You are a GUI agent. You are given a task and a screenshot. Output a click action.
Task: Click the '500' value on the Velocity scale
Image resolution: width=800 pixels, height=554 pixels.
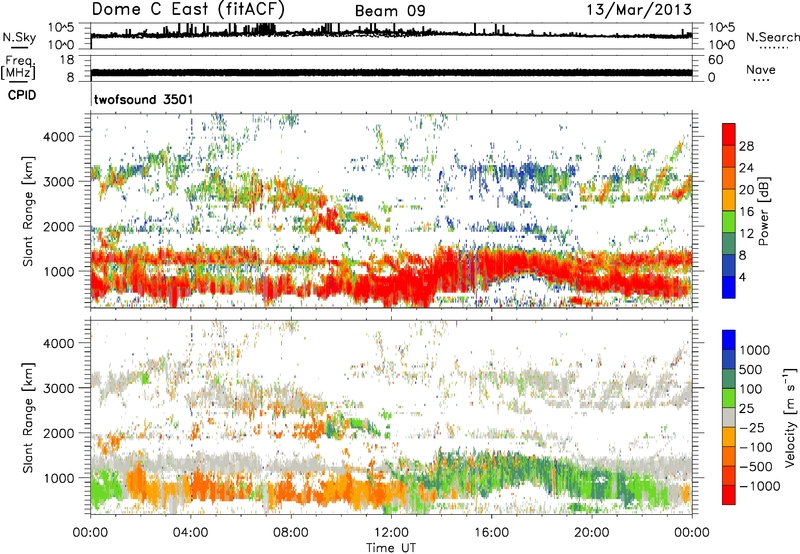coord(751,370)
